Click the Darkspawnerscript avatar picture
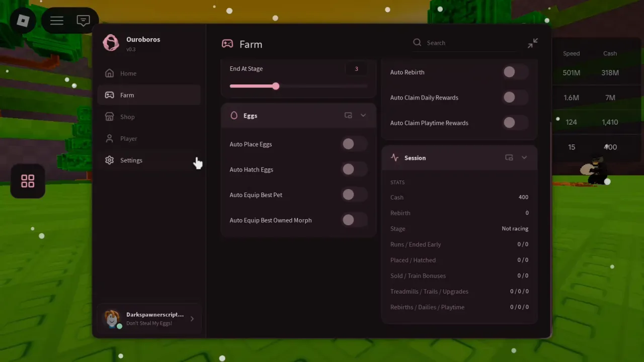This screenshot has width=644, height=362. (112, 318)
